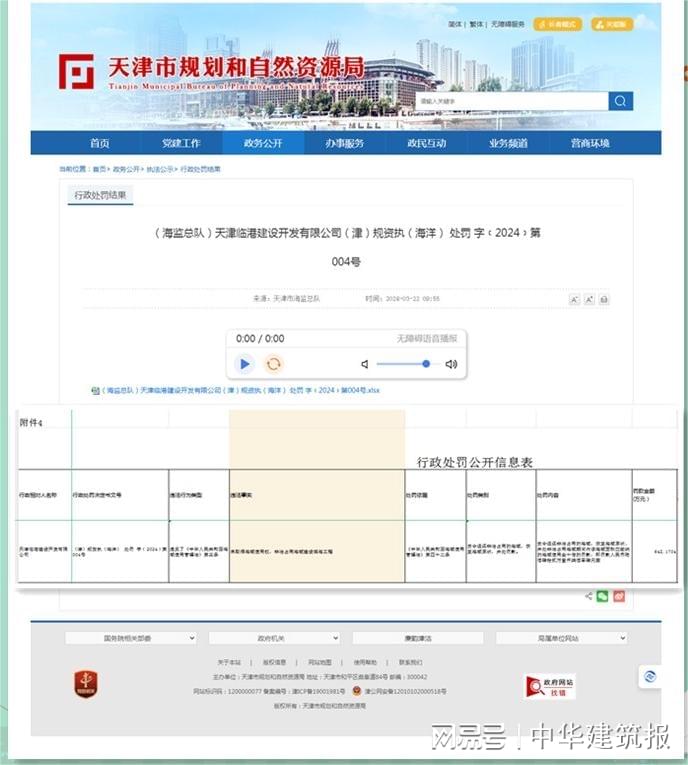688x765 pixels.
Task: Open 党建工作 nav menu item
Action: [x=182, y=143]
